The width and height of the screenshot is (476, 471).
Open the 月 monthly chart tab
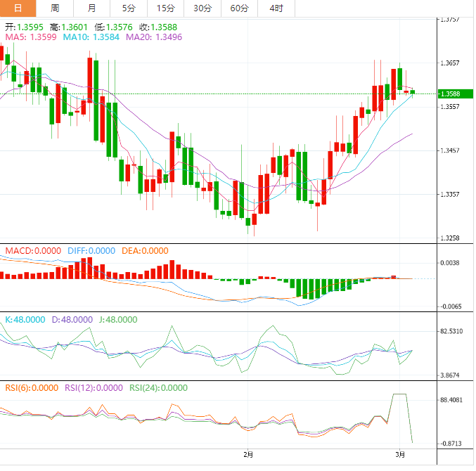(92, 8)
